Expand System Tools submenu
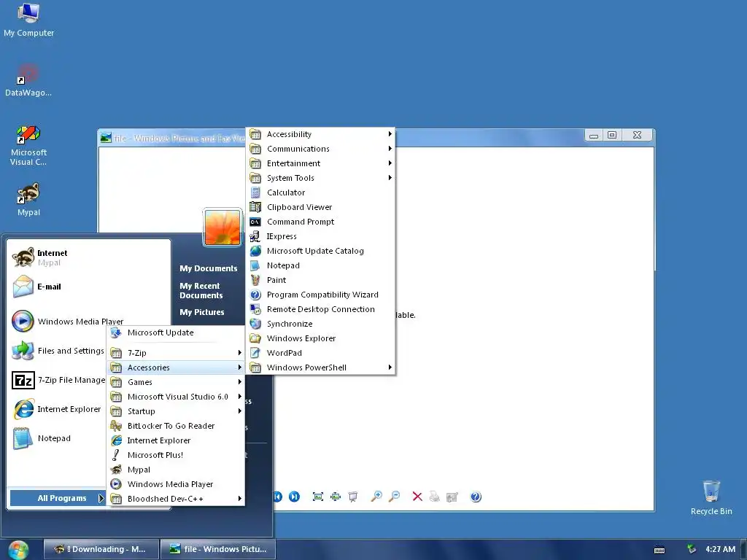 [321, 178]
